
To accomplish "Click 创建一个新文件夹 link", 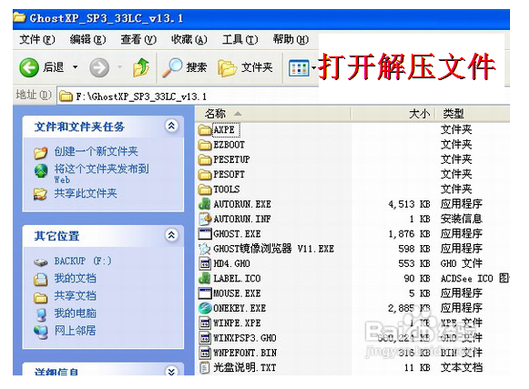I will click(96, 151).
